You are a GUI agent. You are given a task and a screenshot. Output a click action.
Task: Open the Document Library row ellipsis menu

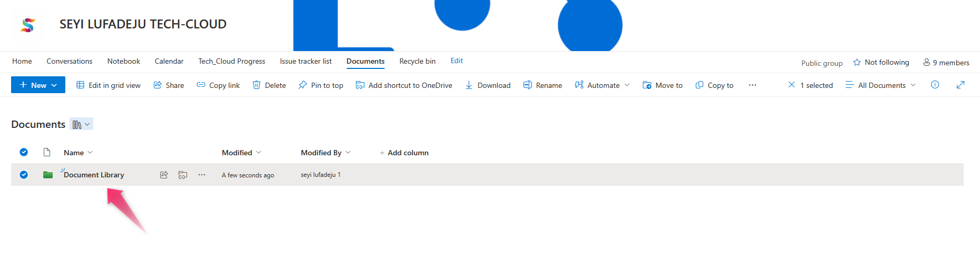point(202,175)
